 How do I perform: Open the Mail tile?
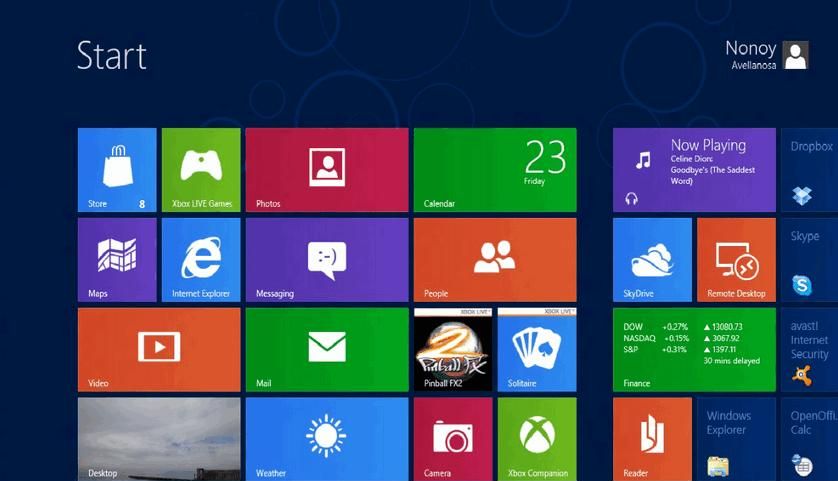tap(327, 350)
